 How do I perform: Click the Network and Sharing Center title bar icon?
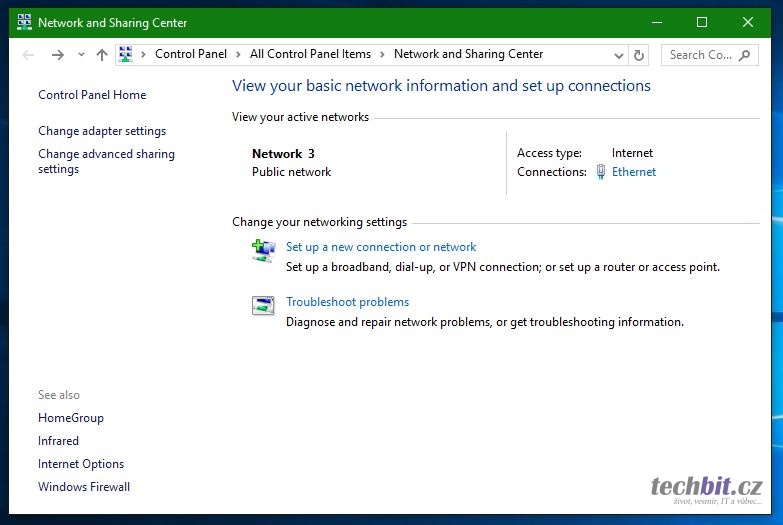tap(23, 22)
